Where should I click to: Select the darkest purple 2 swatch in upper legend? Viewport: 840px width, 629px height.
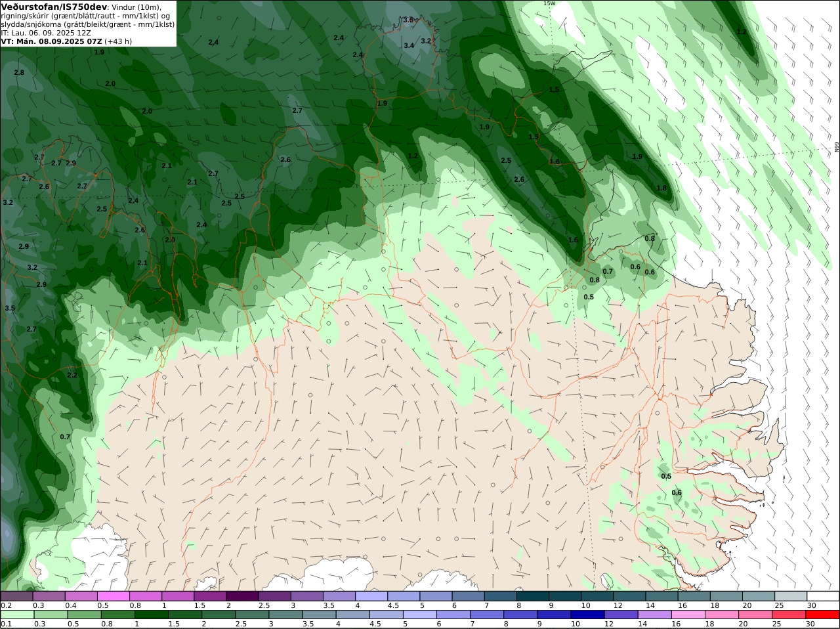[242, 596]
